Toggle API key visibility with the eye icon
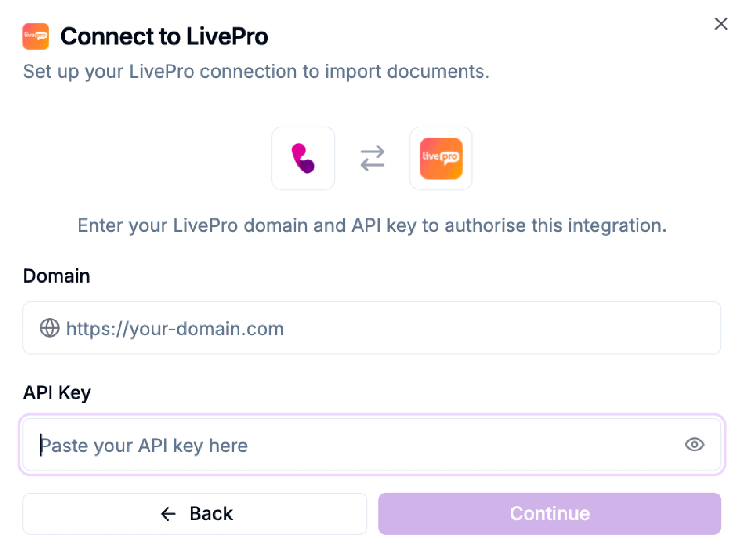Viewport: 745px width, 560px height. (x=694, y=445)
